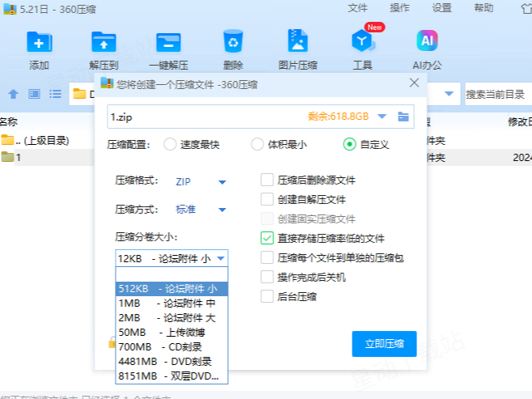Click the 搜索当前目录 search box
Image resolution: width=532 pixels, height=399 pixels.
pos(498,94)
